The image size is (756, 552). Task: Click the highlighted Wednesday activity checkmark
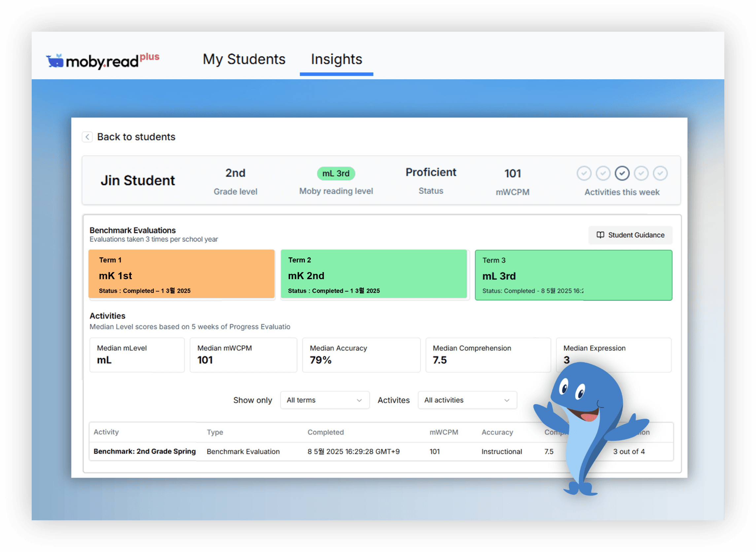pyautogui.click(x=622, y=173)
